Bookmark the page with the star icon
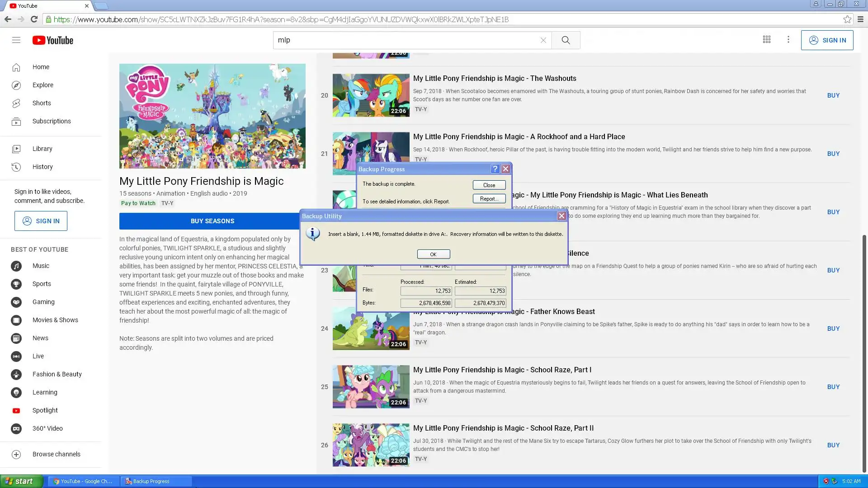Viewport: 868px width, 488px height. pos(847,19)
